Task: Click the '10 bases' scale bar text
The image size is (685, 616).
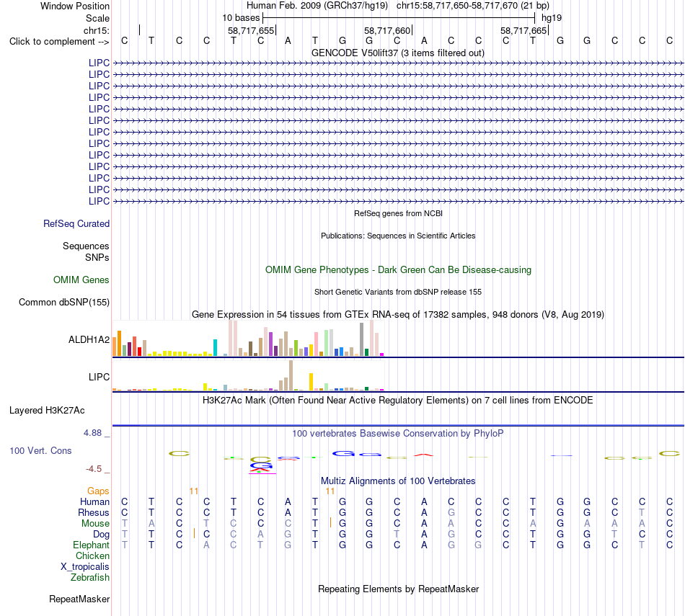Action: coord(241,18)
